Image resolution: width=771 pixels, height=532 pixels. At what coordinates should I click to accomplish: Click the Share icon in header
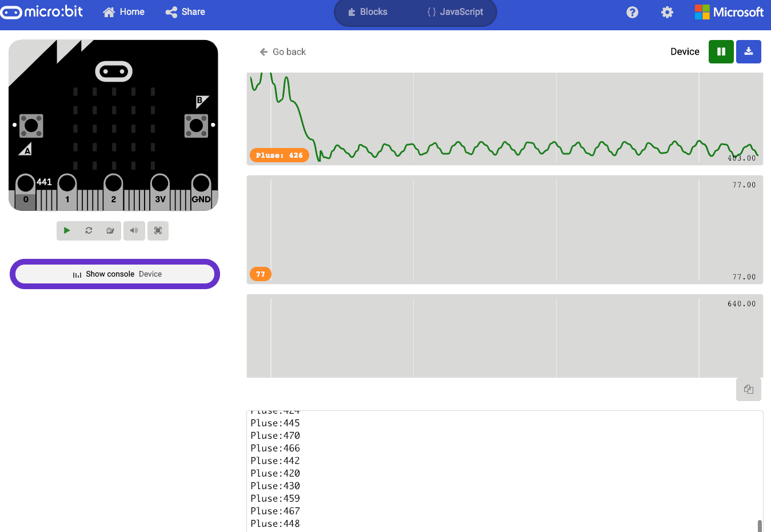184,11
